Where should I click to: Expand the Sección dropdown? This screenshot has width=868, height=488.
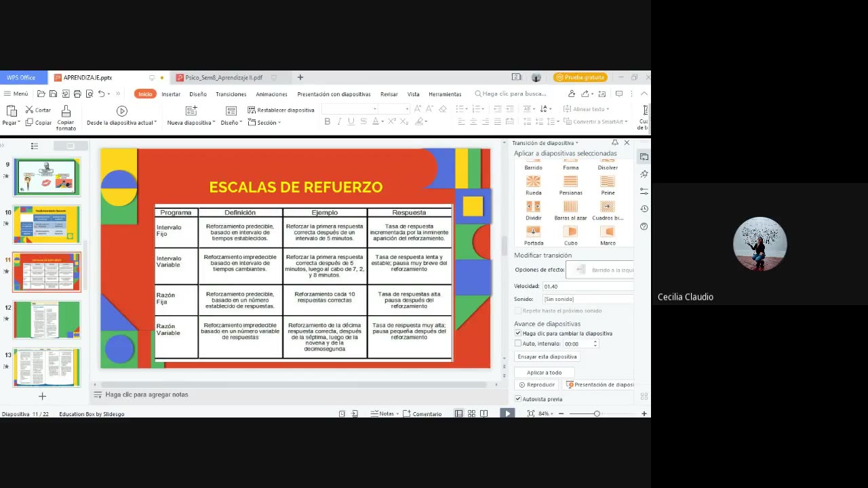tap(279, 123)
